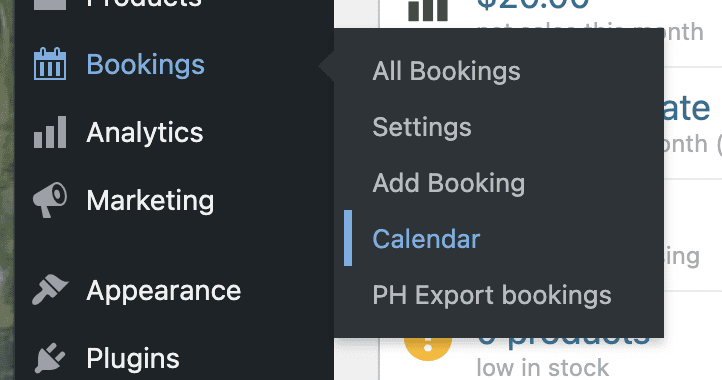Click the partially visible Products sidebar icon
Viewport: 722px width, 380px height.
click(x=50, y=5)
